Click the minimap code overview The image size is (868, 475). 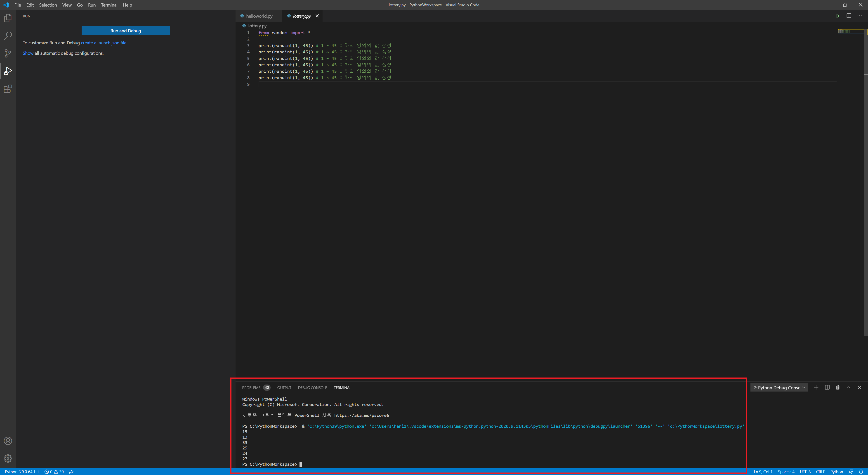(844, 32)
